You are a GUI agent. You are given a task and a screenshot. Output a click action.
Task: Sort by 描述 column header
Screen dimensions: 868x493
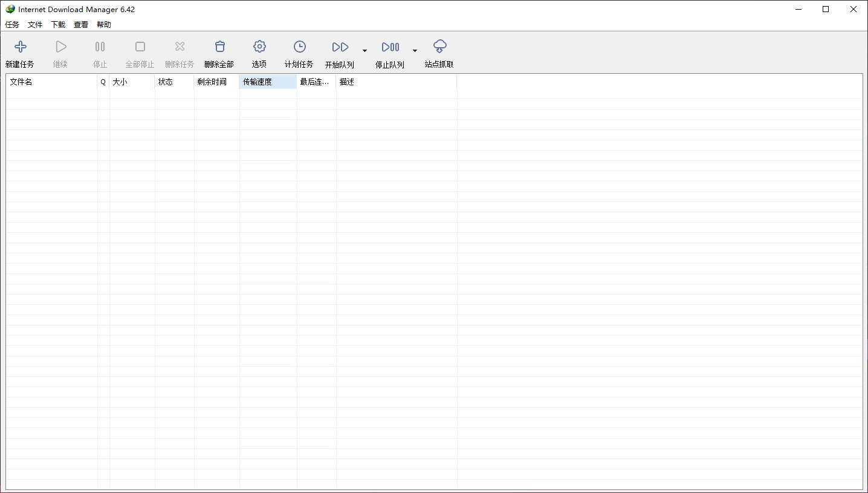tap(397, 82)
